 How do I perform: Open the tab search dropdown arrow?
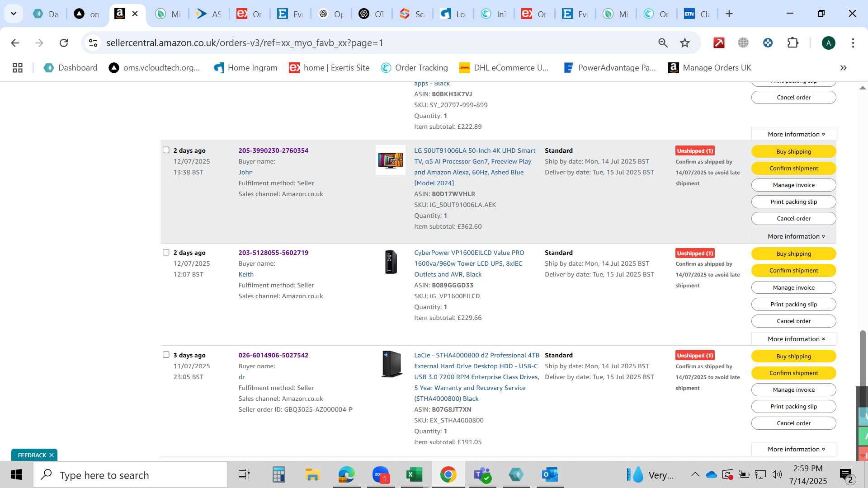14,14
